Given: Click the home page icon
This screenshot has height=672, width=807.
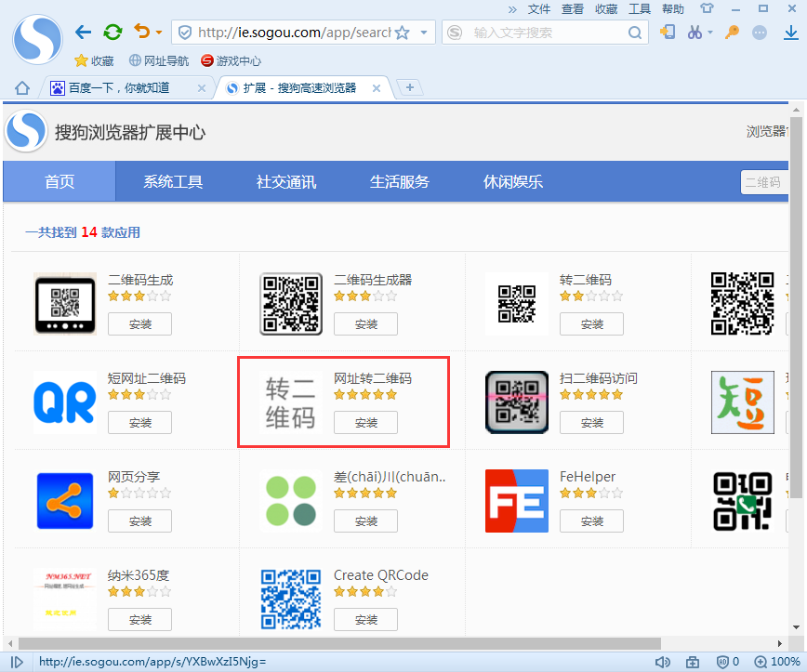Looking at the screenshot, I should pyautogui.click(x=21, y=88).
